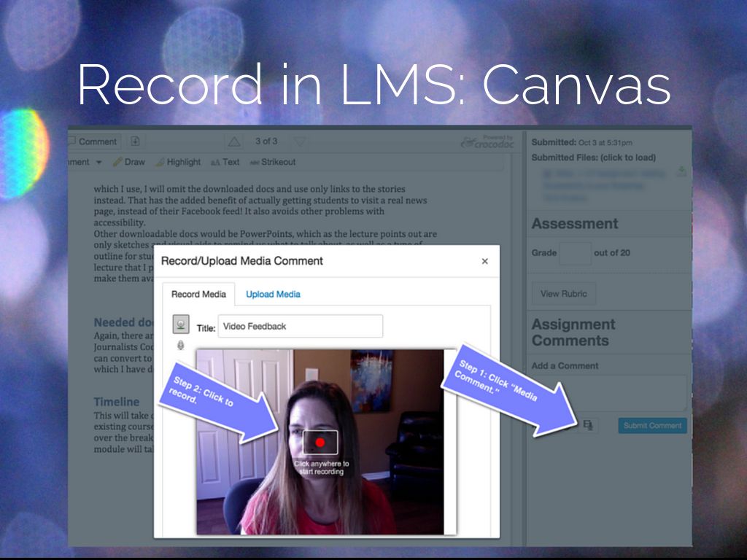Screen dimensions: 747x560
Task: Click the Add a Comment text area
Action: 609,392
